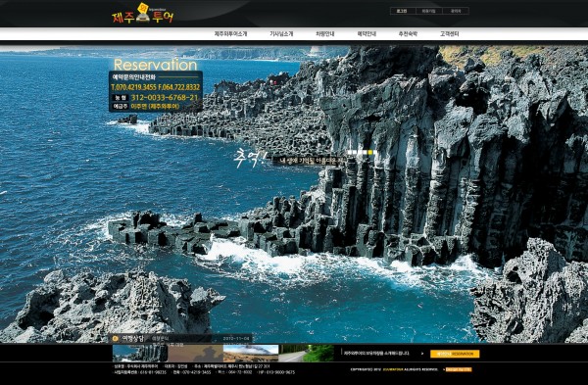
Task: Select the first white slide indicator square
Action: point(350,152)
